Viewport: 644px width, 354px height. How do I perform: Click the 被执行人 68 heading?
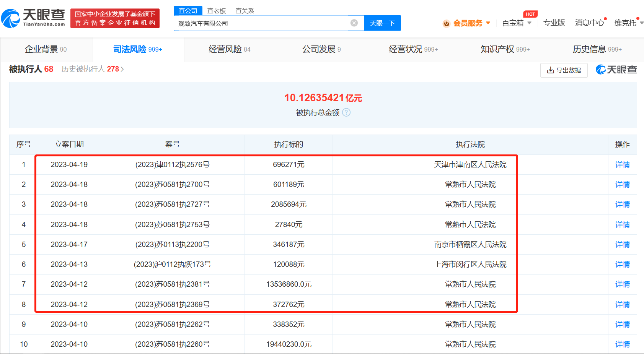point(31,69)
